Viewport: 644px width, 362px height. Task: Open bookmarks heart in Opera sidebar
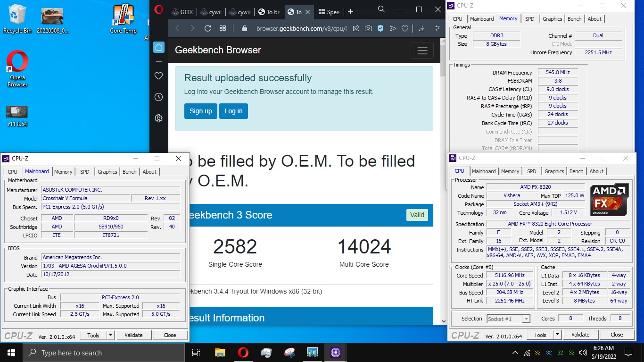pos(159,76)
